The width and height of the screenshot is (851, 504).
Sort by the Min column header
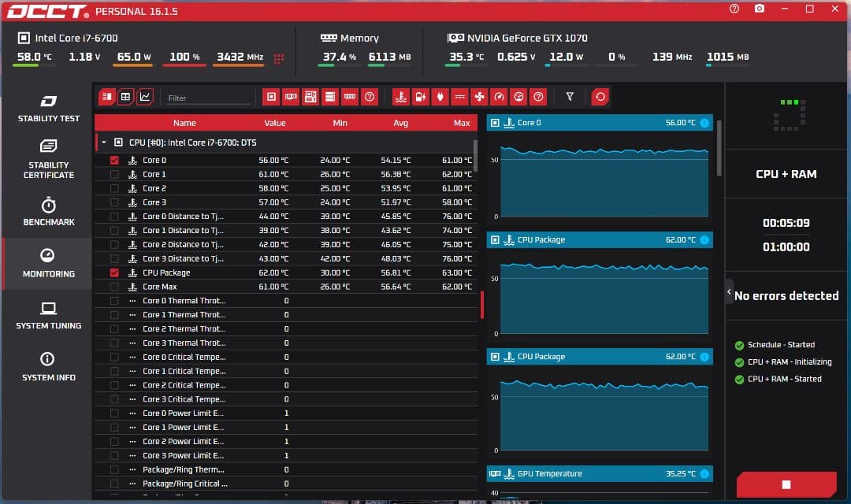coord(340,123)
